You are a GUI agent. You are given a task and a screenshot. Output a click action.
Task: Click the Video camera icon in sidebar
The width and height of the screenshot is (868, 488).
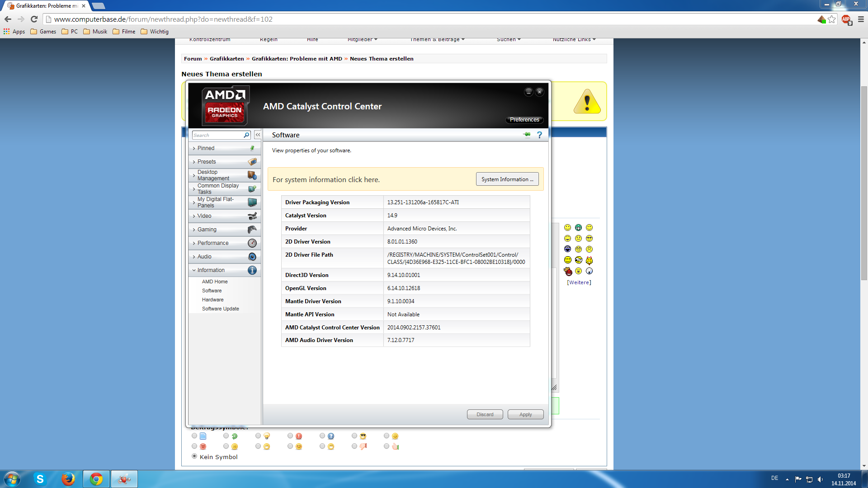click(x=252, y=216)
